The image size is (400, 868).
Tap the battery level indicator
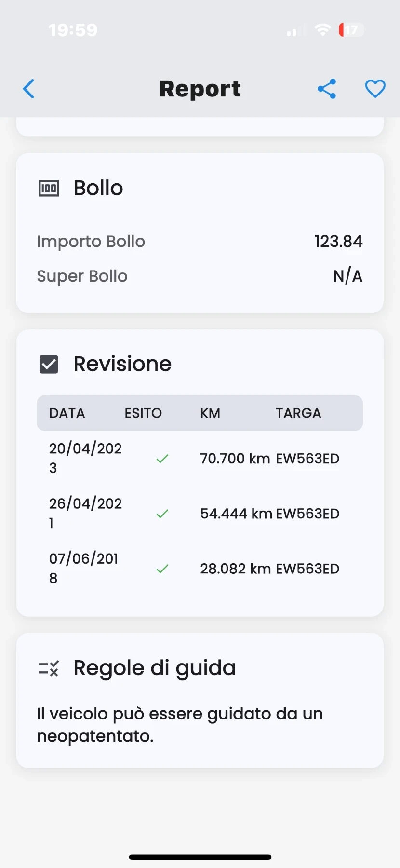click(351, 30)
